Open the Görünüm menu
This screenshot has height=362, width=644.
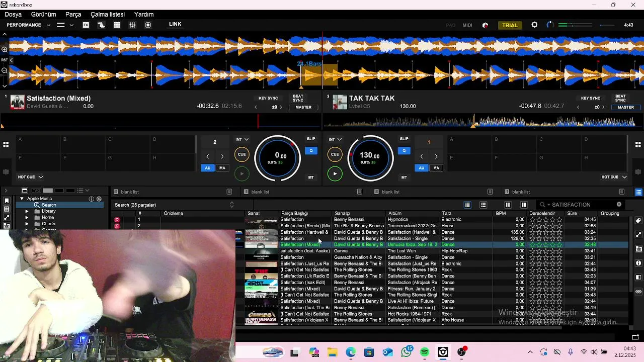pyautogui.click(x=43, y=15)
